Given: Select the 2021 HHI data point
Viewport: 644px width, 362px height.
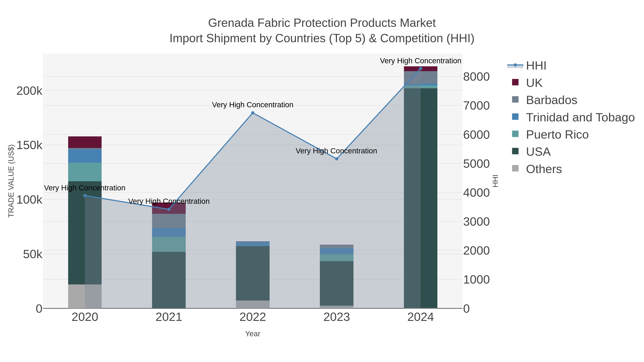Looking at the screenshot, I should (x=169, y=209).
